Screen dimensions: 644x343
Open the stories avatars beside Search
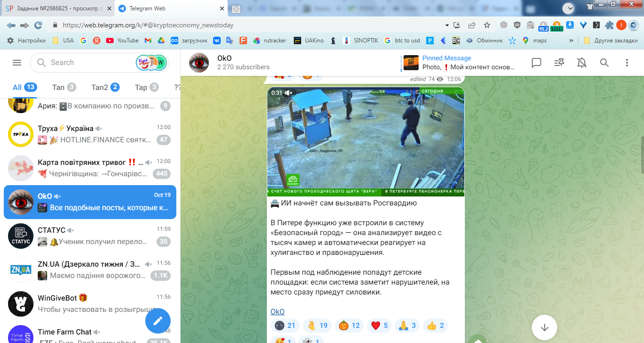point(152,63)
